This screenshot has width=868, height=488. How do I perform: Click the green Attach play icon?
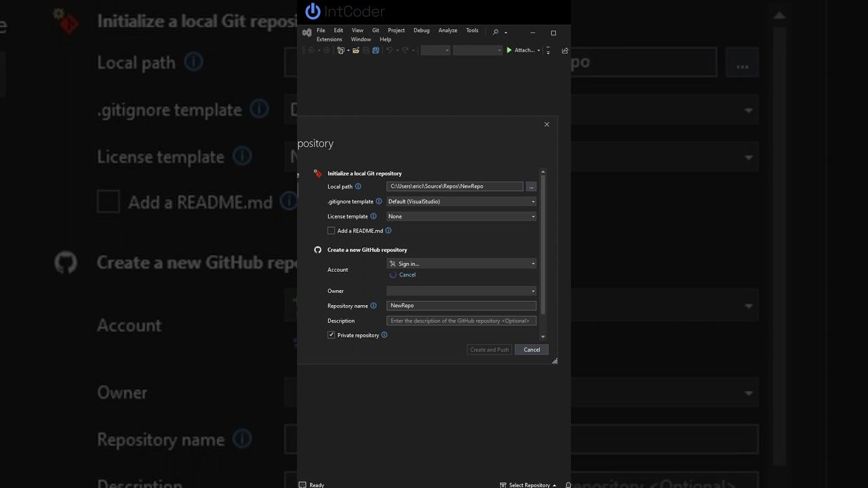click(509, 50)
